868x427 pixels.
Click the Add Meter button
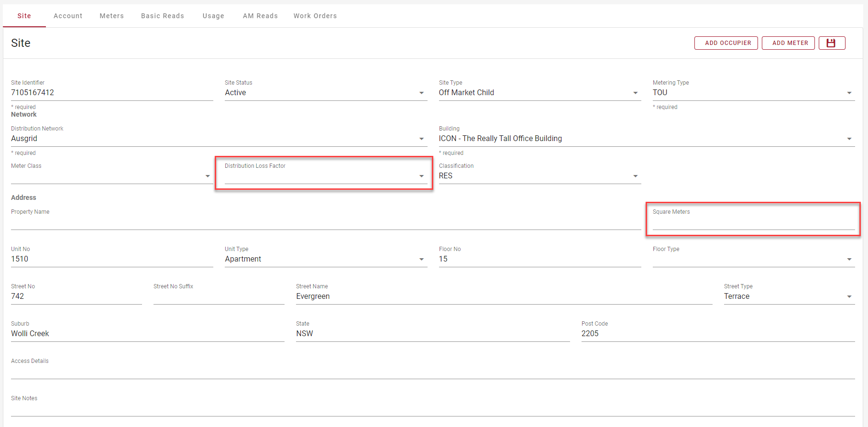coord(788,43)
